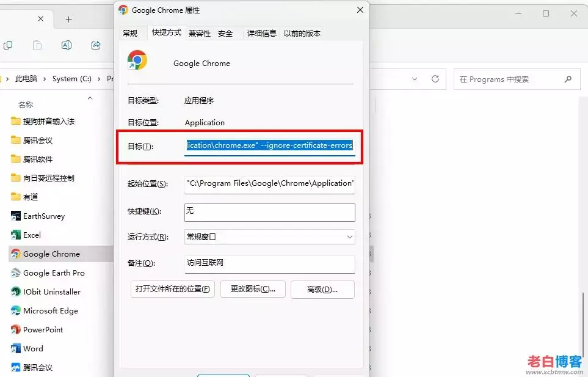
Task: Click the Rename icon on the toolbar
Action: pos(67,45)
